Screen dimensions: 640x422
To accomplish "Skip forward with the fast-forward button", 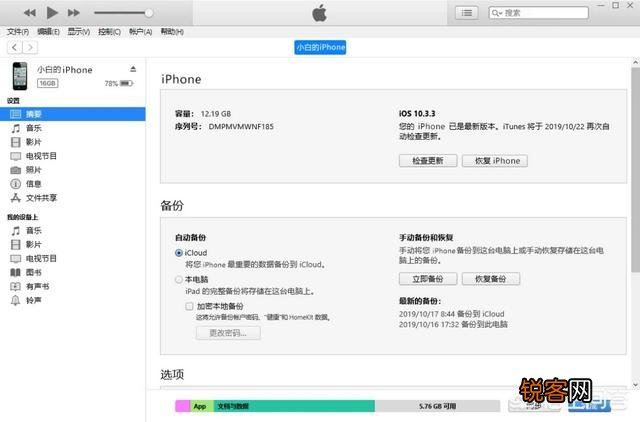I will (x=74, y=13).
